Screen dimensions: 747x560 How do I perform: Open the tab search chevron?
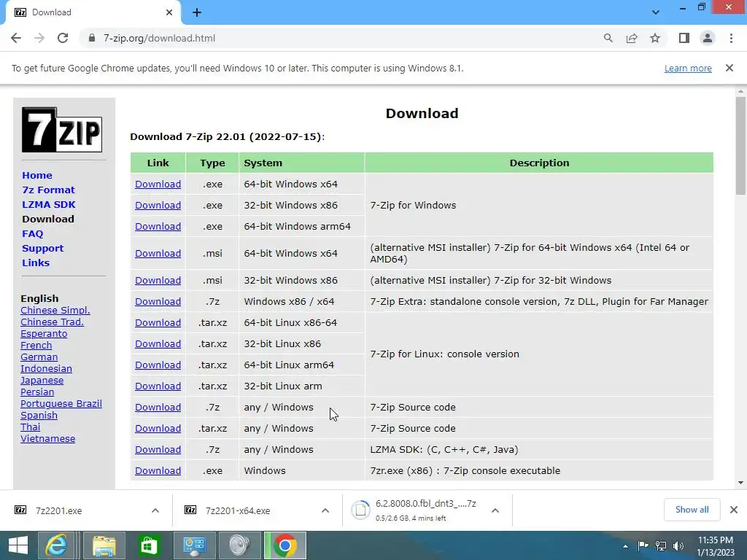coord(656,12)
